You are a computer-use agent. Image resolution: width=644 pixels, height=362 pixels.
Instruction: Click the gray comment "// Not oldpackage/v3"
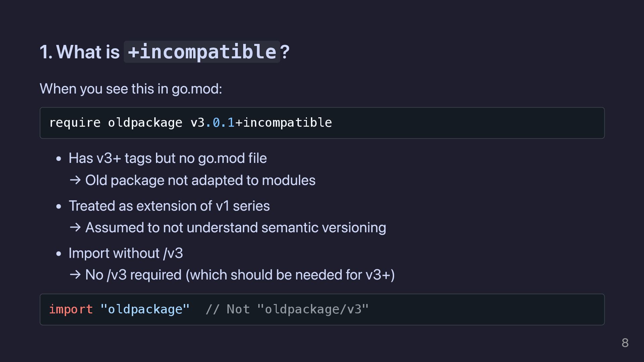tap(287, 309)
